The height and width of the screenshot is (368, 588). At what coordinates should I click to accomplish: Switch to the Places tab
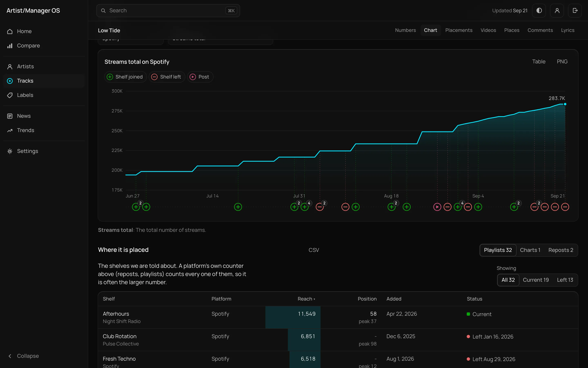click(x=512, y=30)
